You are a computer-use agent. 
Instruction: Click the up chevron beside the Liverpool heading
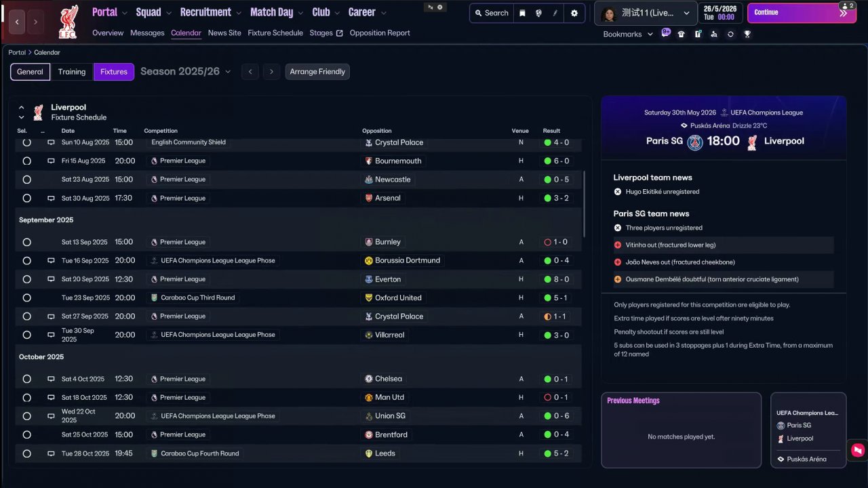[x=21, y=108]
